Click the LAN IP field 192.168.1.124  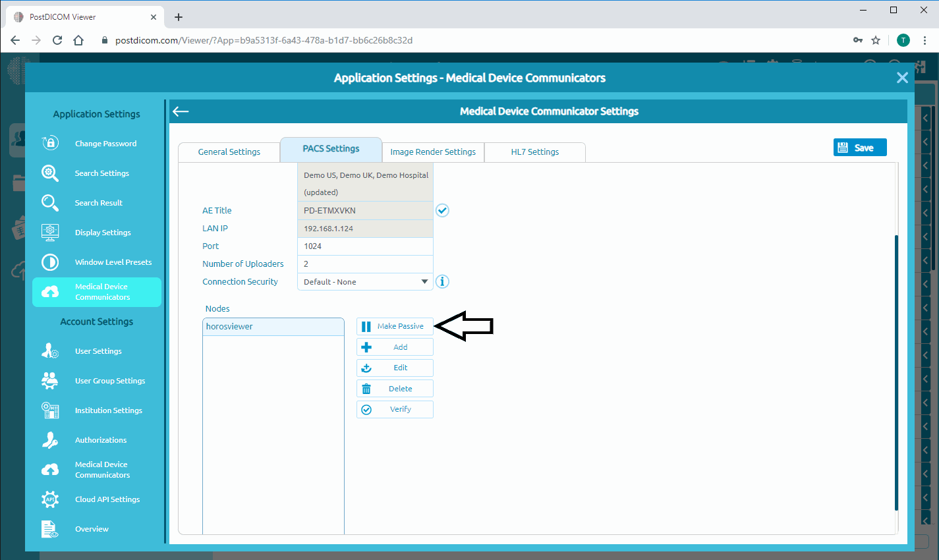[365, 228]
